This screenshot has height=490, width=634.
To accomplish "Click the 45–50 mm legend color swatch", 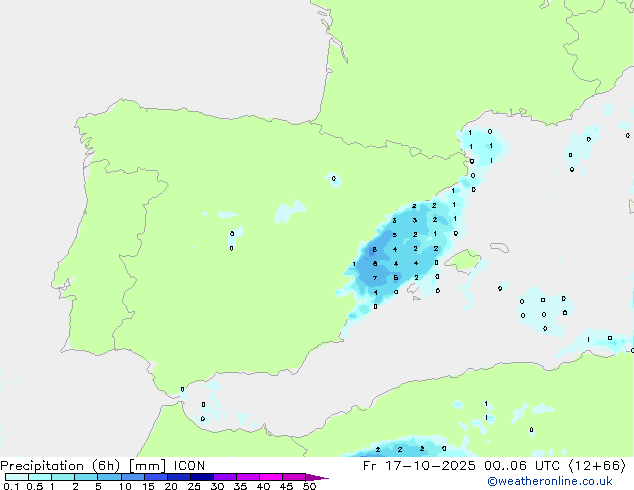I will tap(294, 477).
